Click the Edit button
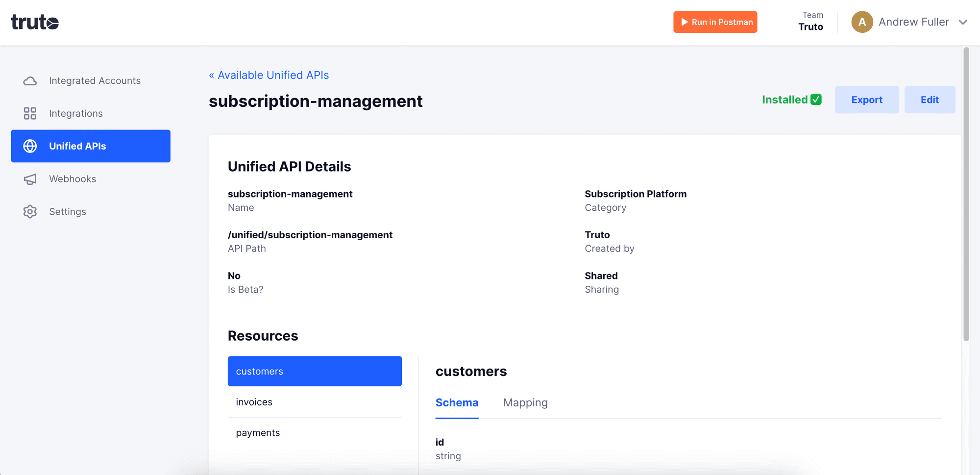 930,100
